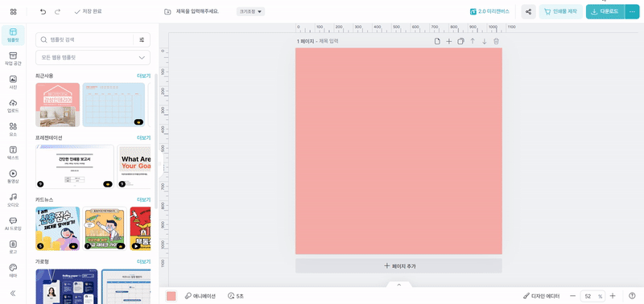Click the 저장 완료 save status
This screenshot has height=304, width=644.
(x=88, y=11)
